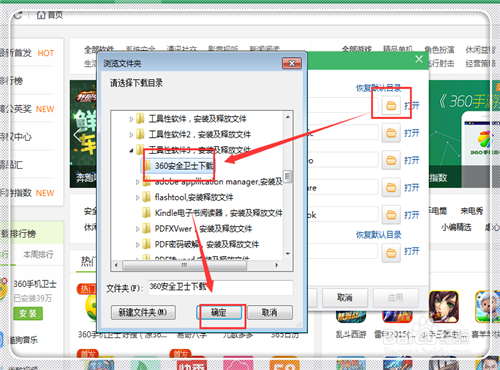Click the folder tree's scroll-up arrow
Image resolution: width=500 pixels, height=370 pixels.
click(x=288, y=117)
